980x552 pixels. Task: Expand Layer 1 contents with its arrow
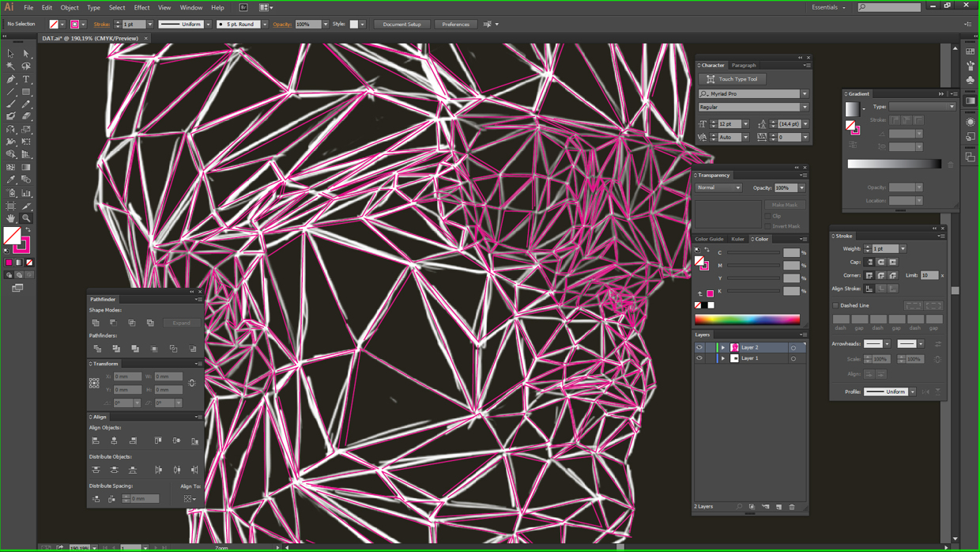coord(722,358)
